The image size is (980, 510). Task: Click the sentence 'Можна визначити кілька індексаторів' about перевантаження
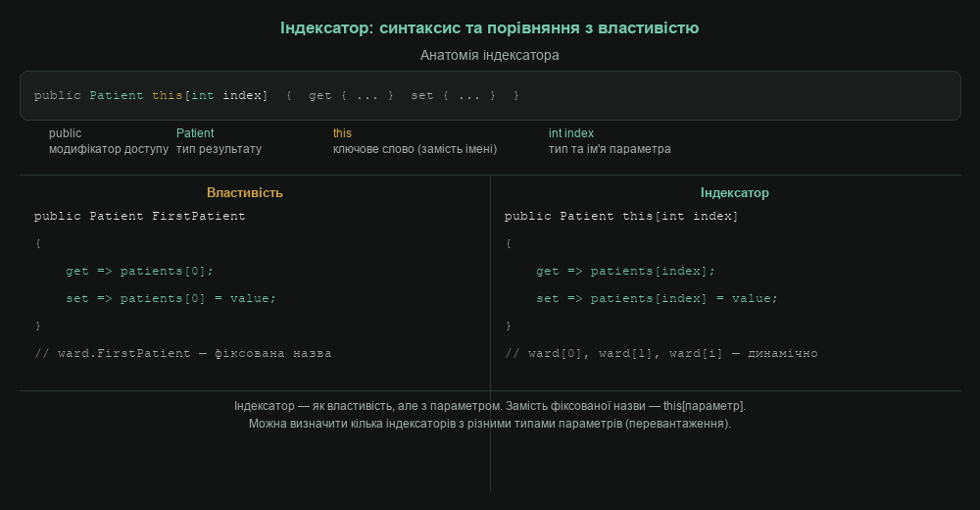point(490,424)
